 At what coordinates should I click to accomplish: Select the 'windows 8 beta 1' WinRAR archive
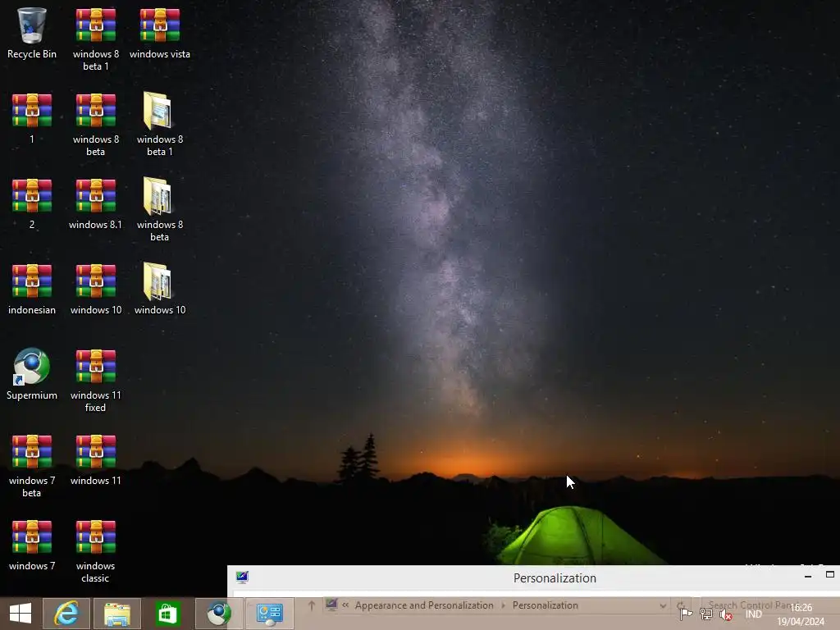tap(96, 39)
